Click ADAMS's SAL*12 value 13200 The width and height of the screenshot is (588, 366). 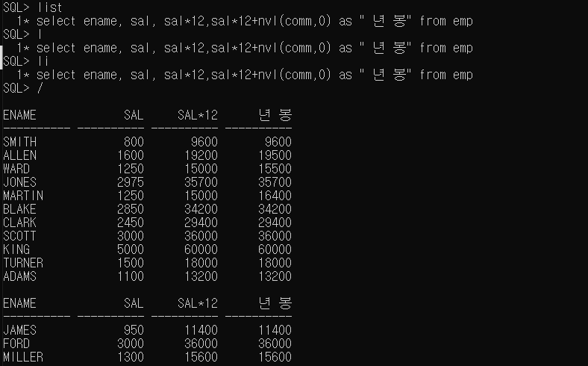(201, 276)
